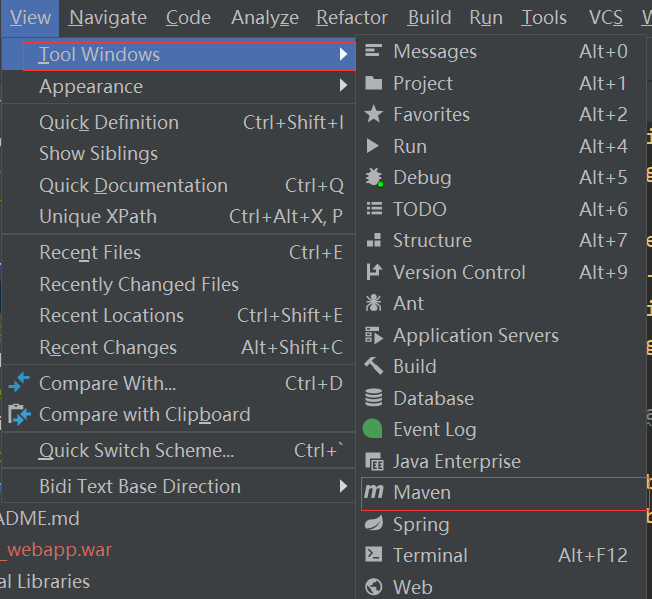Open the VCS menu
Image resolution: width=652 pixels, height=599 pixels.
(x=605, y=18)
